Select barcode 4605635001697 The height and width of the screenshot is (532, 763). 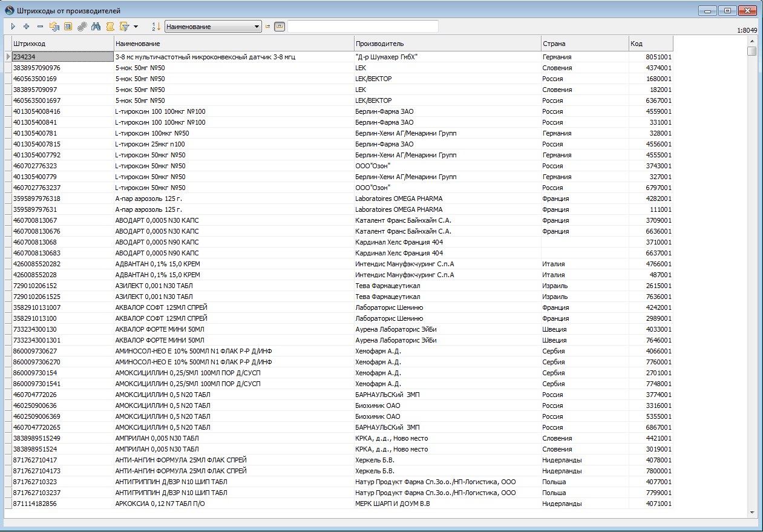63,100
